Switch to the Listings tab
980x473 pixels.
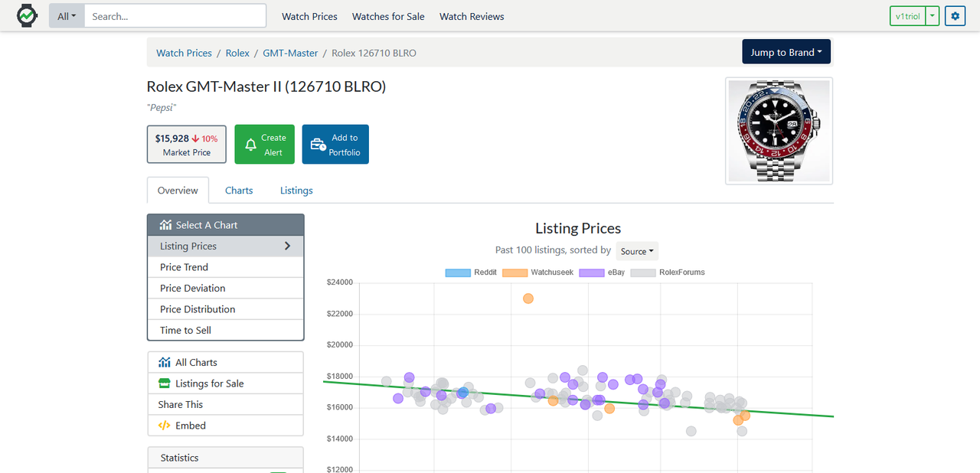(x=296, y=191)
